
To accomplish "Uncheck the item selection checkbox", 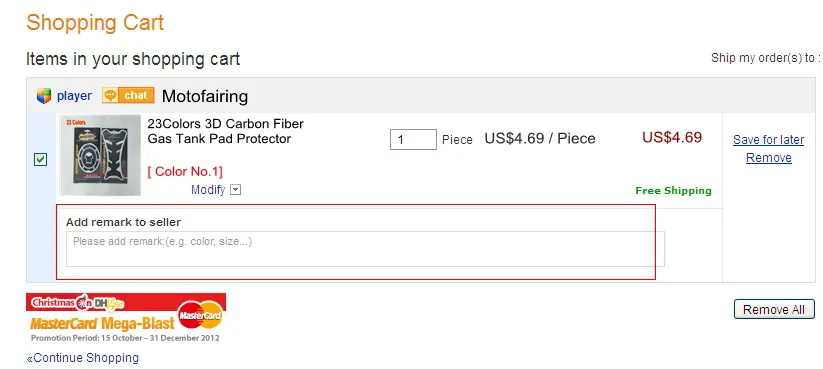I will 40,159.
